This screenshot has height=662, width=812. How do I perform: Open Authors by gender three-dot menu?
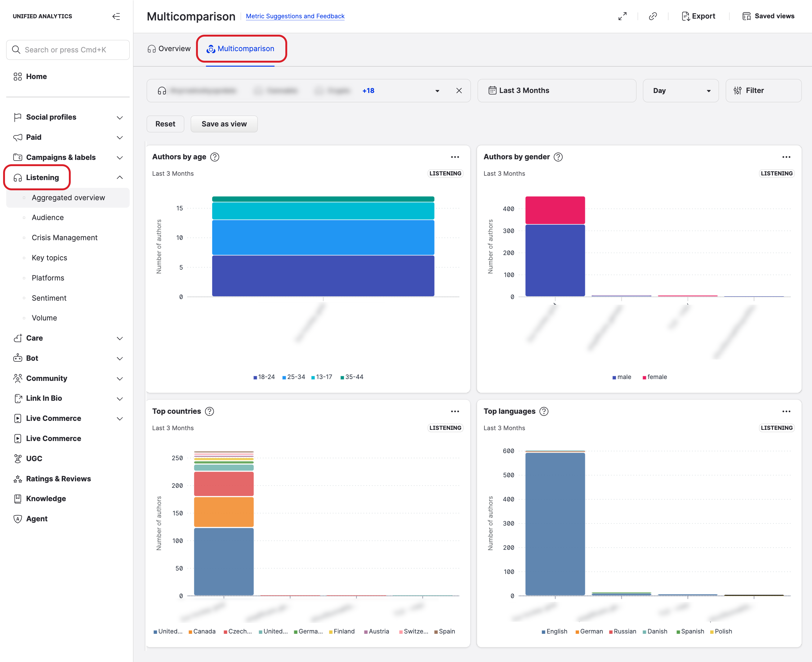786,157
